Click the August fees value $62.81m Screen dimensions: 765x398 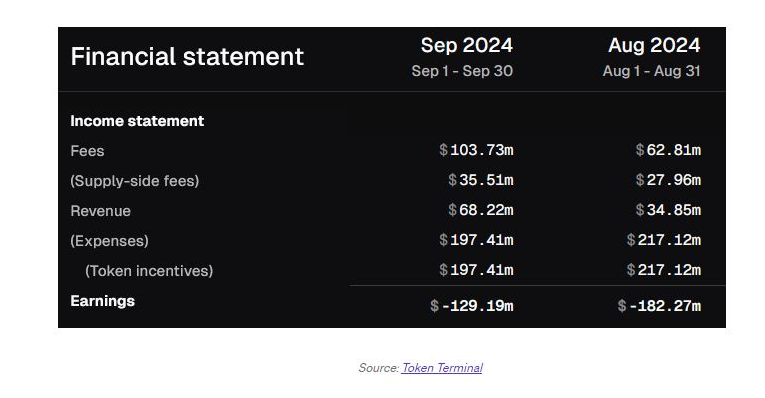coord(668,150)
